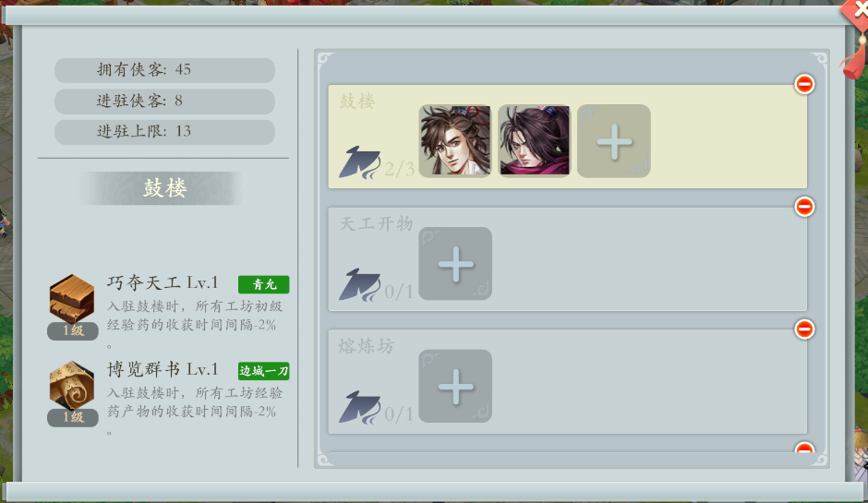868x503 pixels.
Task: Add a hero to the 天工开物 slot
Action: click(x=455, y=263)
